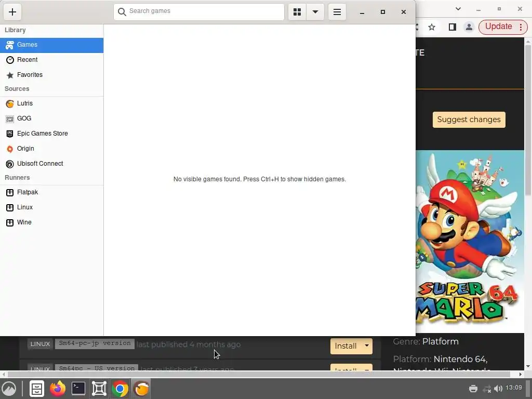The height and width of the screenshot is (399, 532).
Task: Click the browser vertical scrollbar
Action: tap(528, 120)
